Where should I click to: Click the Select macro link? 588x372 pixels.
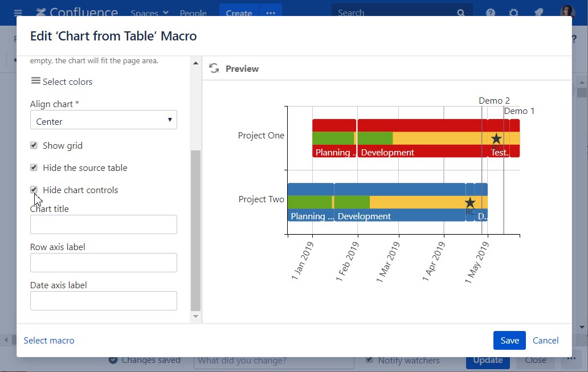click(49, 340)
